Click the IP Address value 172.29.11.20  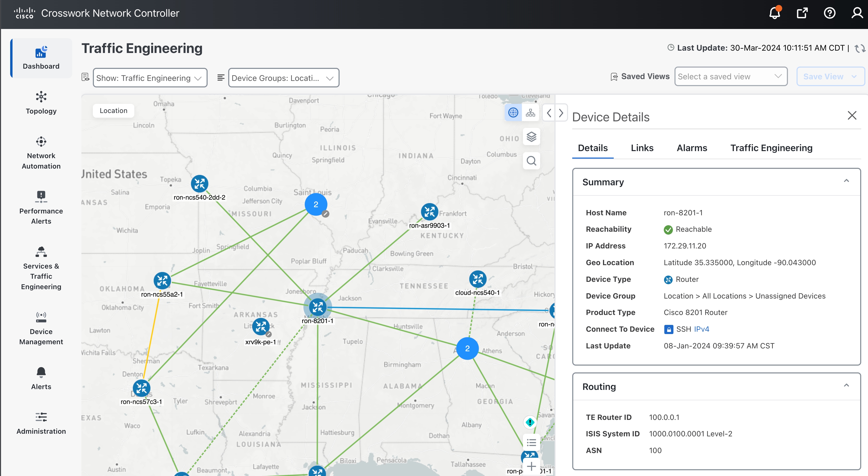pos(685,246)
